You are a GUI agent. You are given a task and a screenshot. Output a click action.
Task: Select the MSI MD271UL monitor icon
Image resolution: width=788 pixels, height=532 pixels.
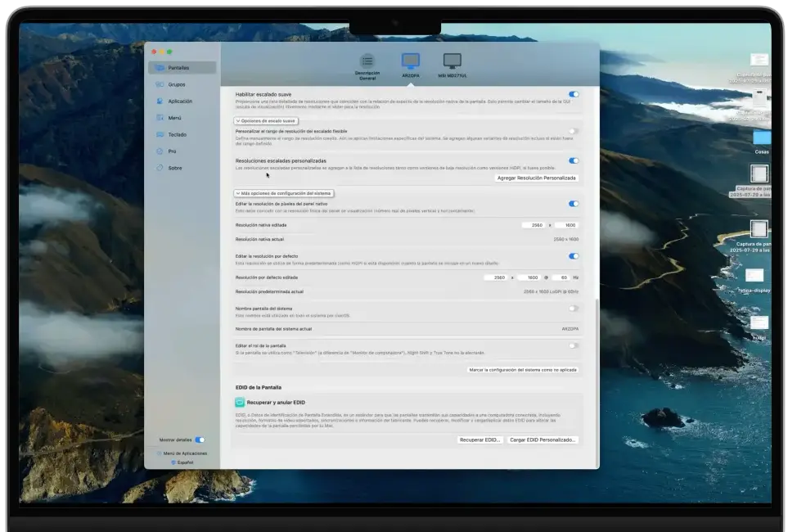click(x=452, y=61)
